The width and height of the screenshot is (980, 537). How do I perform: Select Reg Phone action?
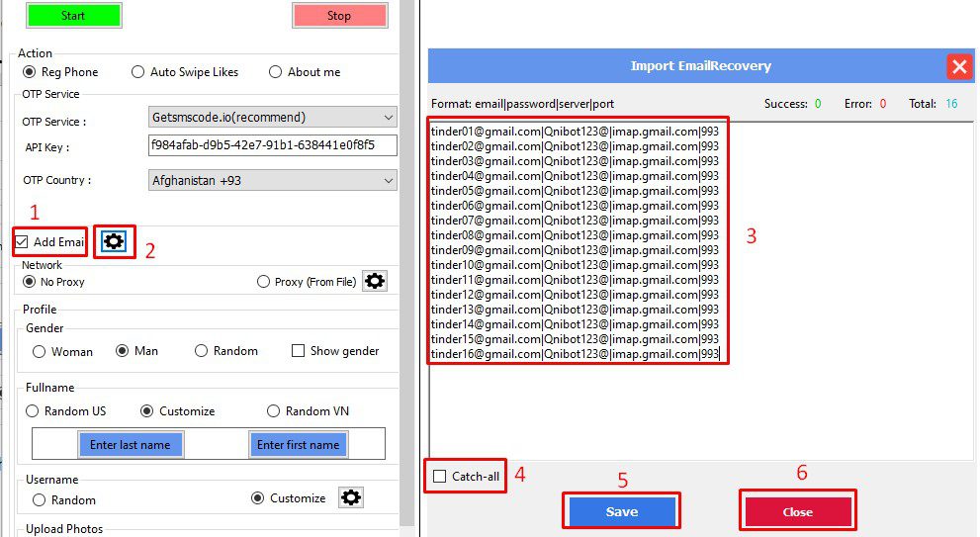click(60, 72)
